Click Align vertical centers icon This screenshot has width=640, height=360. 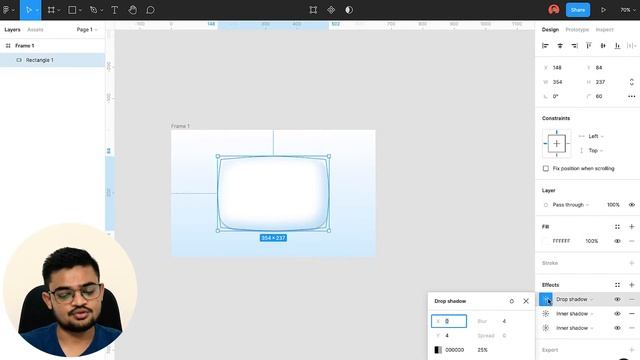pos(603,46)
